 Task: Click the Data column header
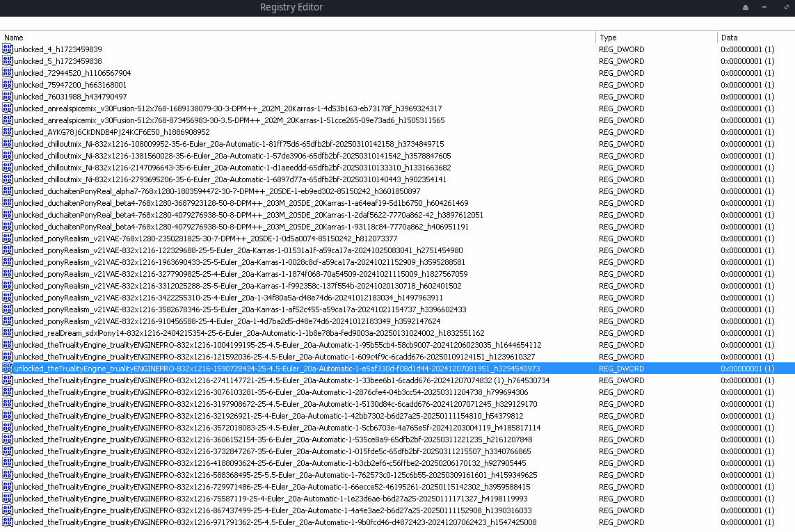pos(755,38)
